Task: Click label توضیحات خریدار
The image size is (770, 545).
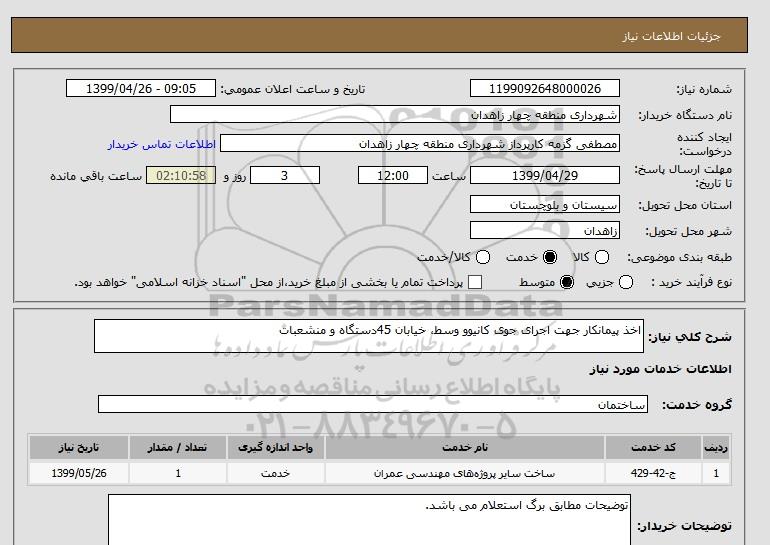Action: coord(684,526)
